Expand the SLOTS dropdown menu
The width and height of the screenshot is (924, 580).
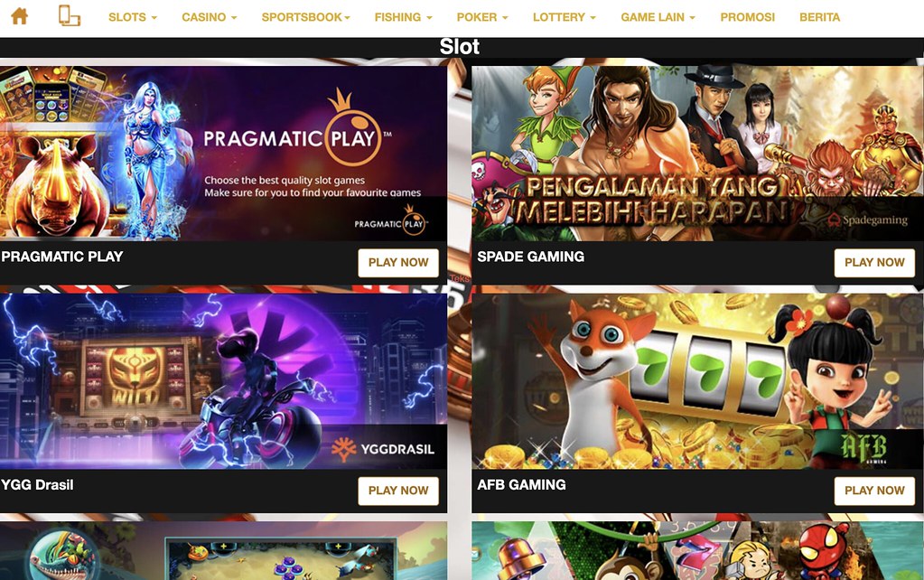(x=133, y=17)
